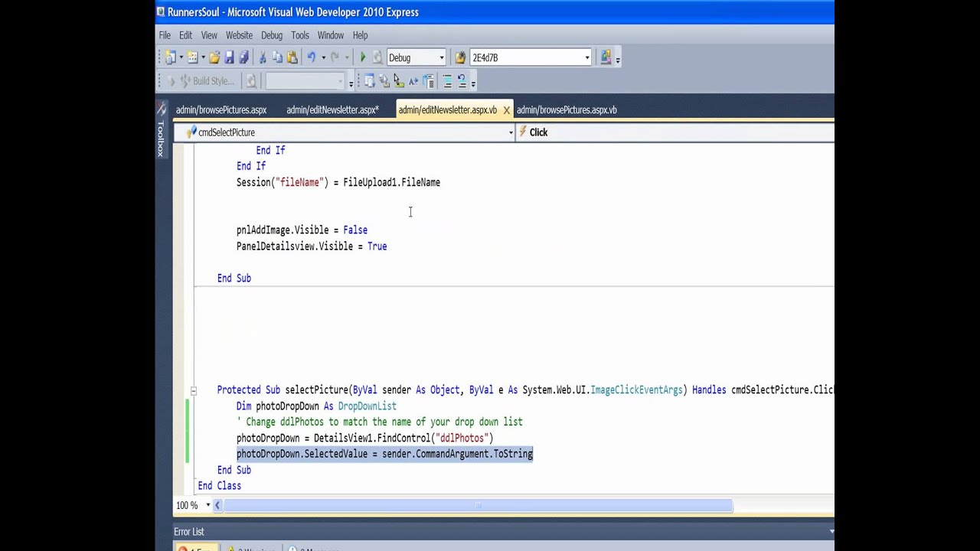980x551 pixels.
Task: Click the Build Style toolbar button
Action: coord(209,80)
